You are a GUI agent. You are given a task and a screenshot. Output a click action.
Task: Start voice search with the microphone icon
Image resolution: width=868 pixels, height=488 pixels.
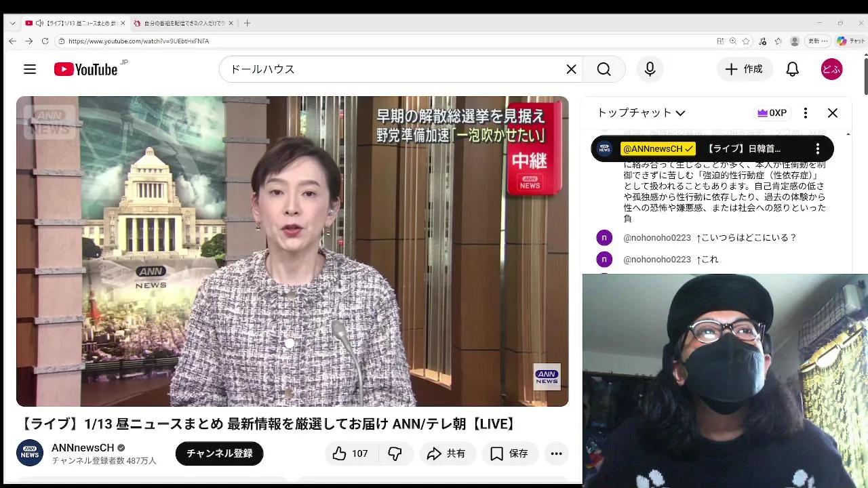point(650,69)
